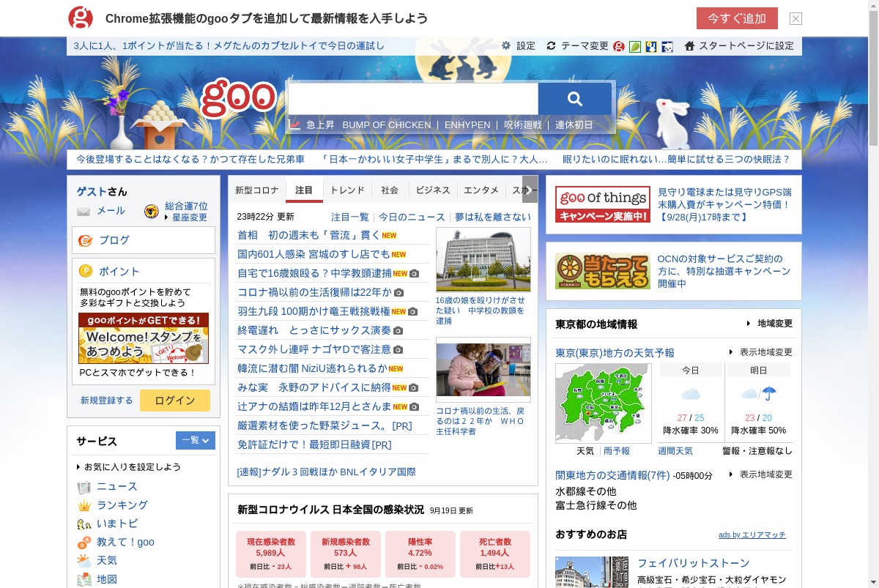Image resolution: width=879 pixels, height=588 pixels.
Task: Open the 地図 map icon
Action: (x=84, y=579)
